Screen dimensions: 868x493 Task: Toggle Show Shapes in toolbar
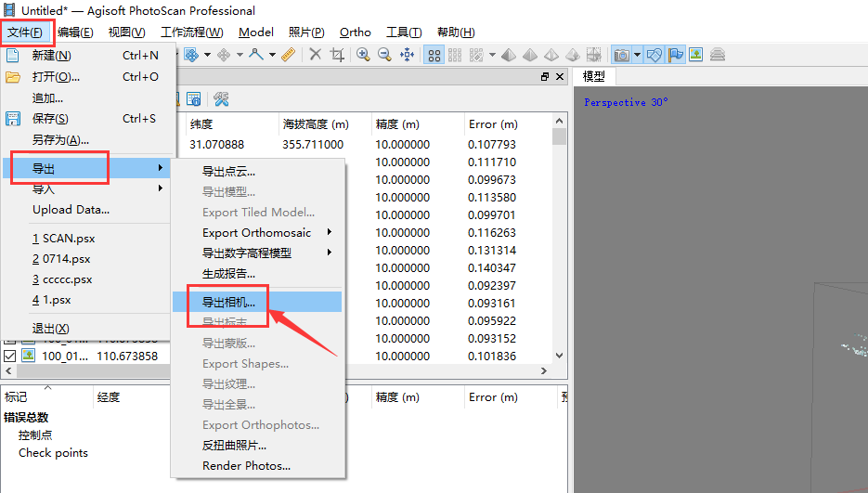[654, 55]
